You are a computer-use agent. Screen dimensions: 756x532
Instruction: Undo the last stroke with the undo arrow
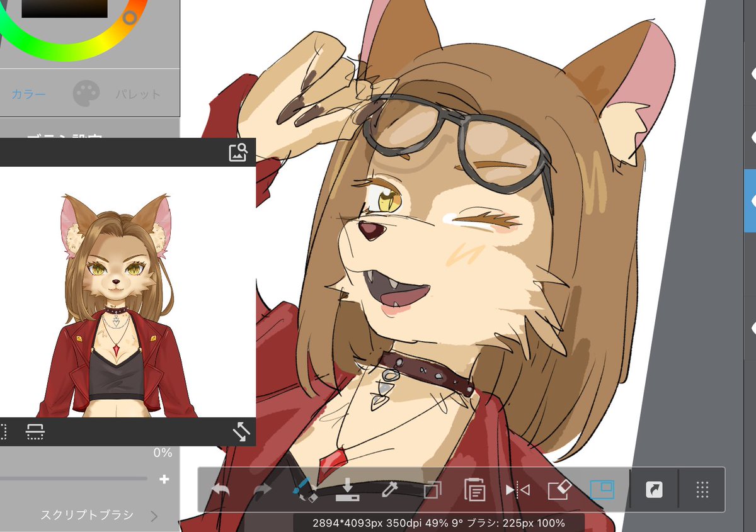pos(221,489)
